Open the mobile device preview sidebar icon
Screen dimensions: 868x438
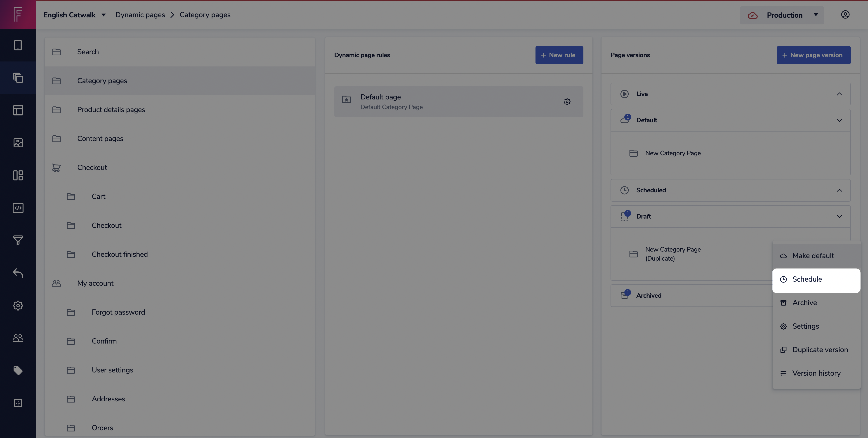tap(18, 45)
